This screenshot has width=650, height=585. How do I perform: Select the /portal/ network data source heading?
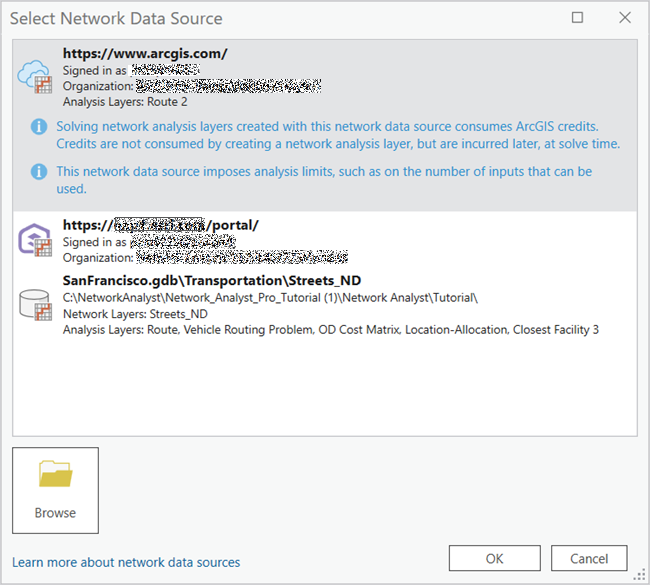(x=161, y=225)
